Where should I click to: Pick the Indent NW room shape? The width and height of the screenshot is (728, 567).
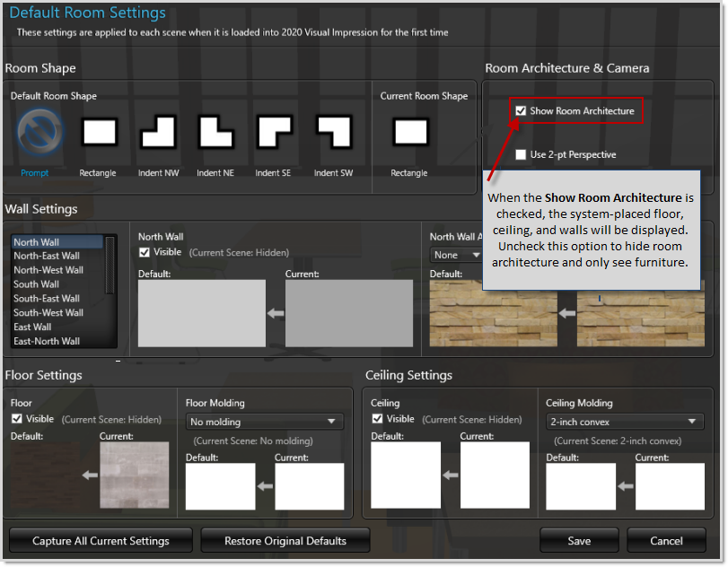point(158,132)
